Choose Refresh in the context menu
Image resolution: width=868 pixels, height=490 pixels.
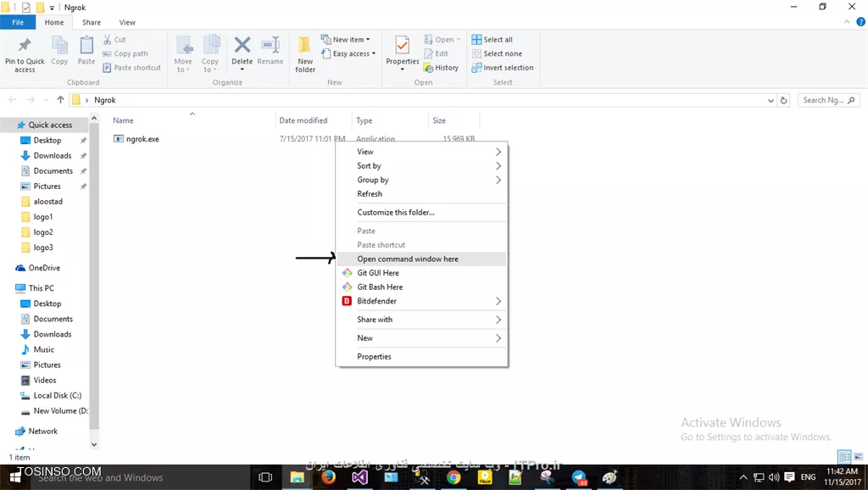click(x=421, y=194)
